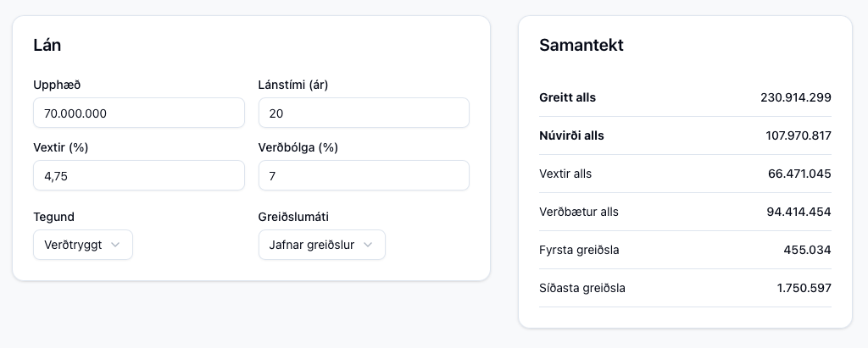Click the Samantekt heading
The image size is (868, 348).
(x=581, y=46)
